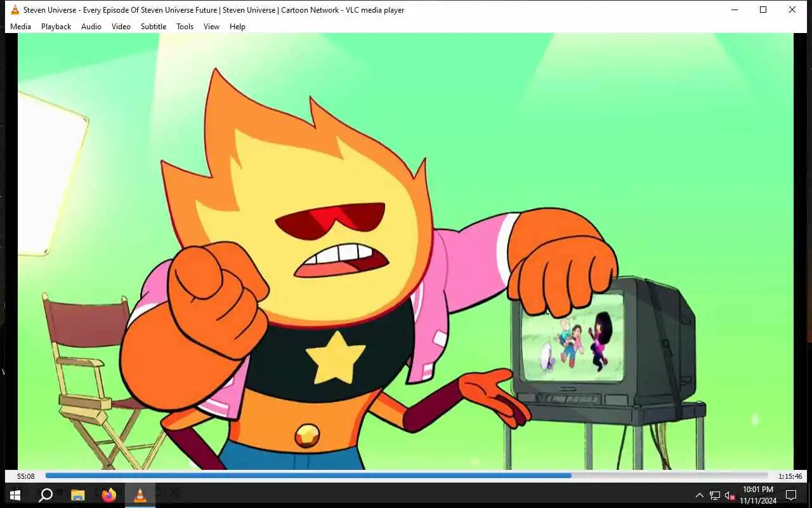Open the Subtitle menu

point(154,27)
